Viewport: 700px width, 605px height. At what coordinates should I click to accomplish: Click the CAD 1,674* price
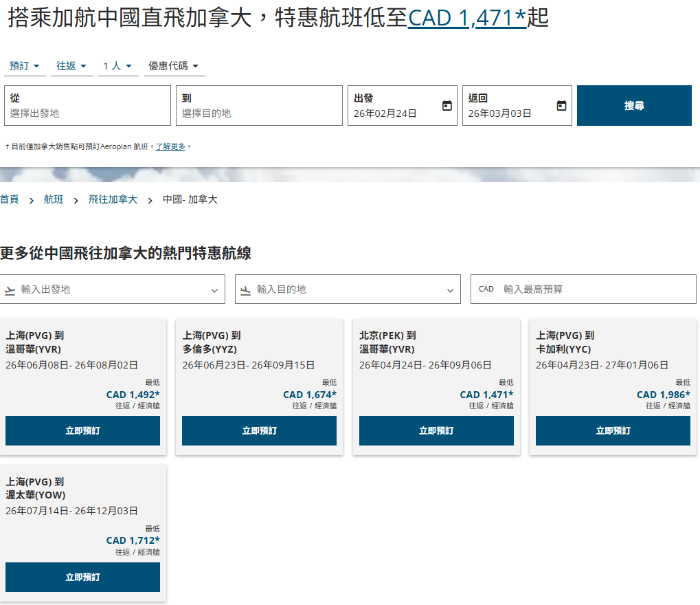pyautogui.click(x=310, y=395)
